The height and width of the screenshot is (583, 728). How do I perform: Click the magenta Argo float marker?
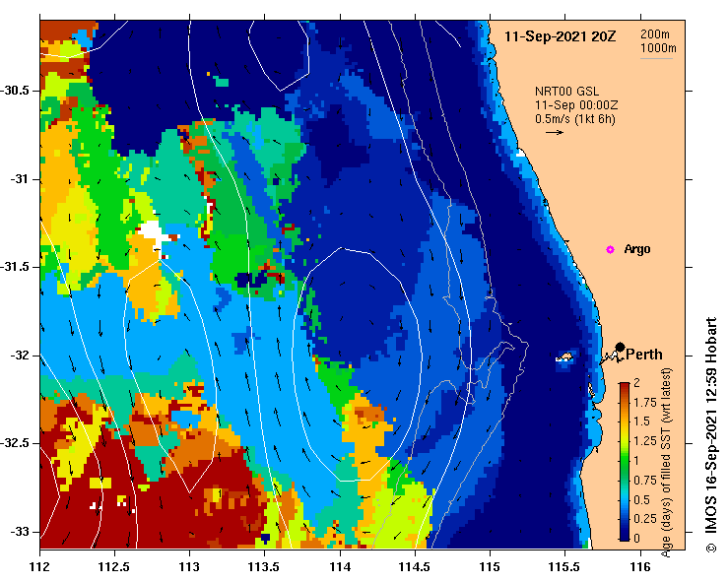(610, 250)
